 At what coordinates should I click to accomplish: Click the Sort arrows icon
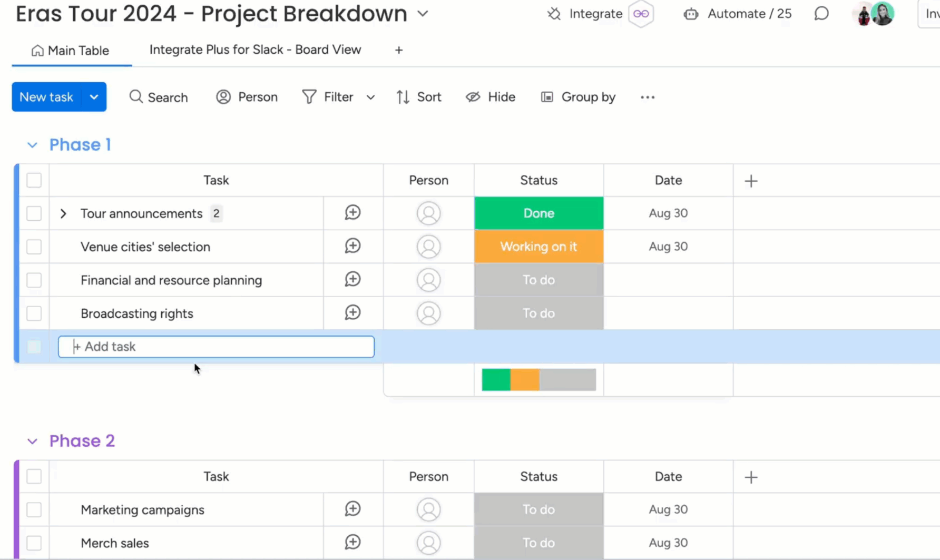[403, 97]
